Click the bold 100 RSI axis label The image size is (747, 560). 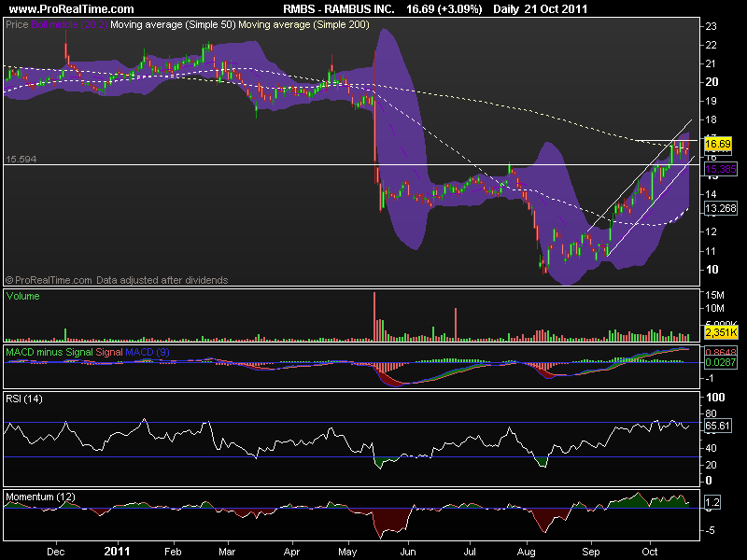715,398
